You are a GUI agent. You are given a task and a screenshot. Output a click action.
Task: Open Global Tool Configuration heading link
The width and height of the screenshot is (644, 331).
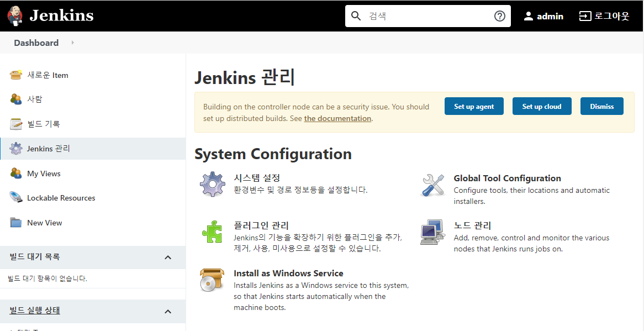pos(507,178)
